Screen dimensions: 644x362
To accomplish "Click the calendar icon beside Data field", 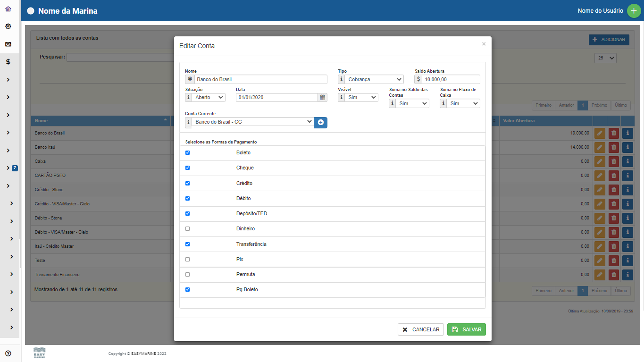I will click(323, 98).
